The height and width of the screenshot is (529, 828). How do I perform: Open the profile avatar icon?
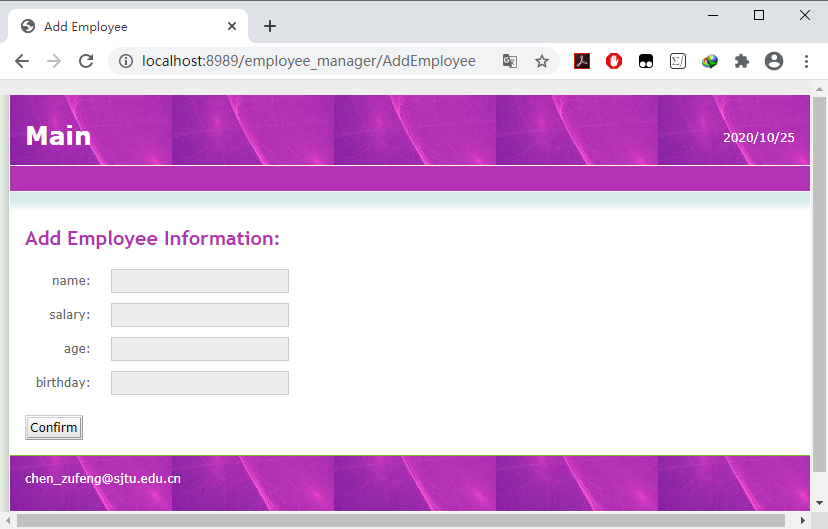(774, 61)
